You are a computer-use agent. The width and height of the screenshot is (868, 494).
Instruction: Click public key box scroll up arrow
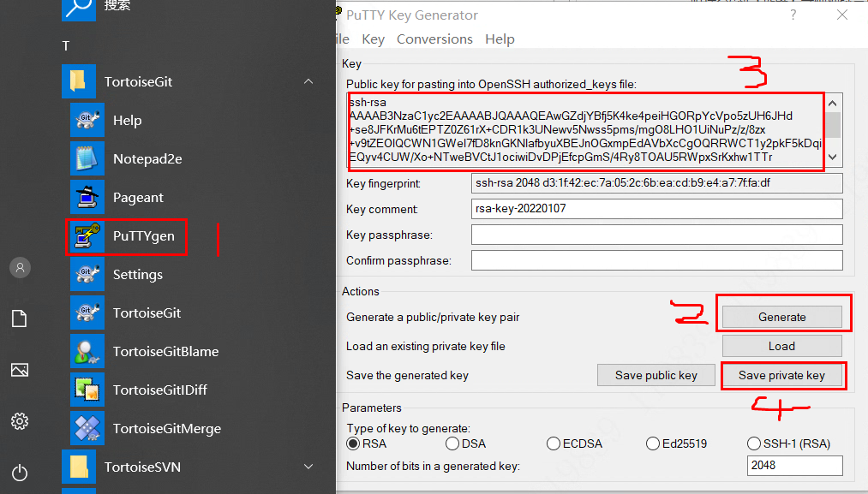(x=833, y=104)
